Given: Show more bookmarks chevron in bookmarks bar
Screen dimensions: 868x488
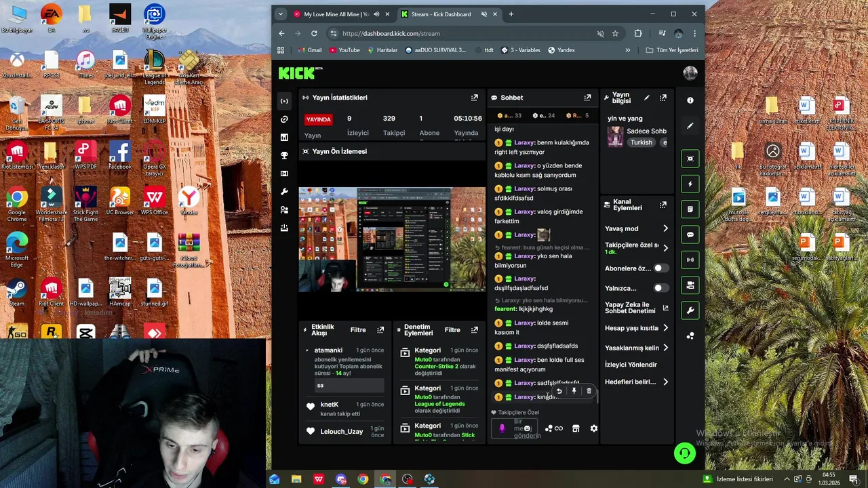Looking at the screenshot, I should click(x=627, y=50).
